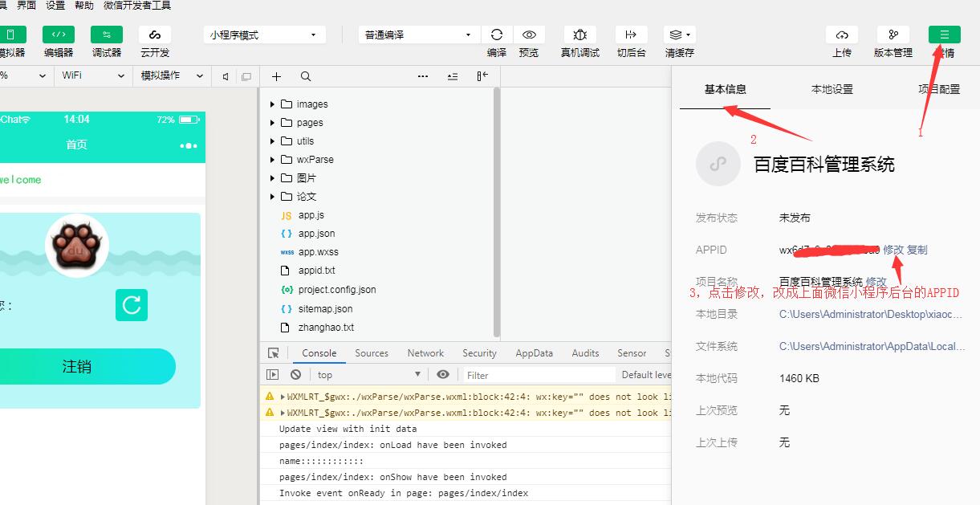The width and height of the screenshot is (980, 505).
Task: Open cloud development (云开发)
Action: point(155,35)
